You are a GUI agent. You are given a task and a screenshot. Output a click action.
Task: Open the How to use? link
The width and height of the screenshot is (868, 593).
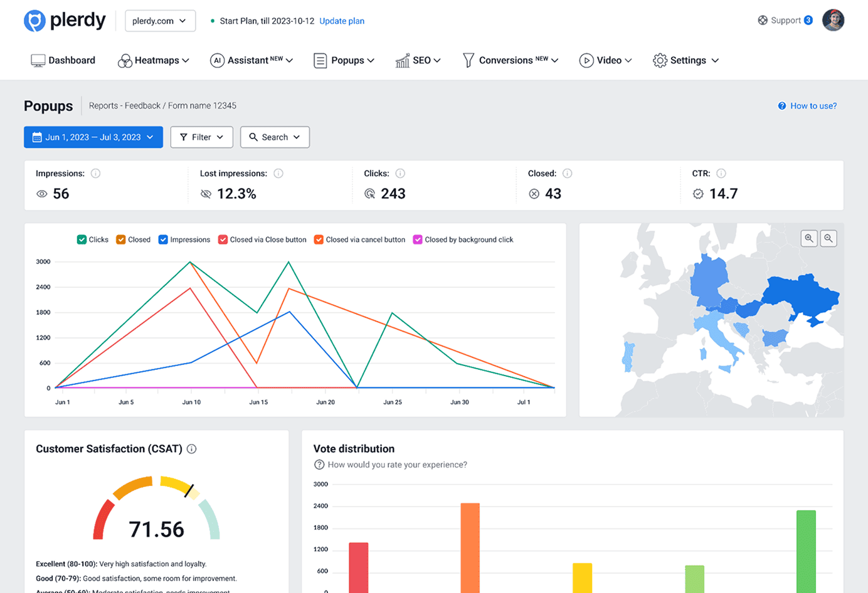pos(813,106)
